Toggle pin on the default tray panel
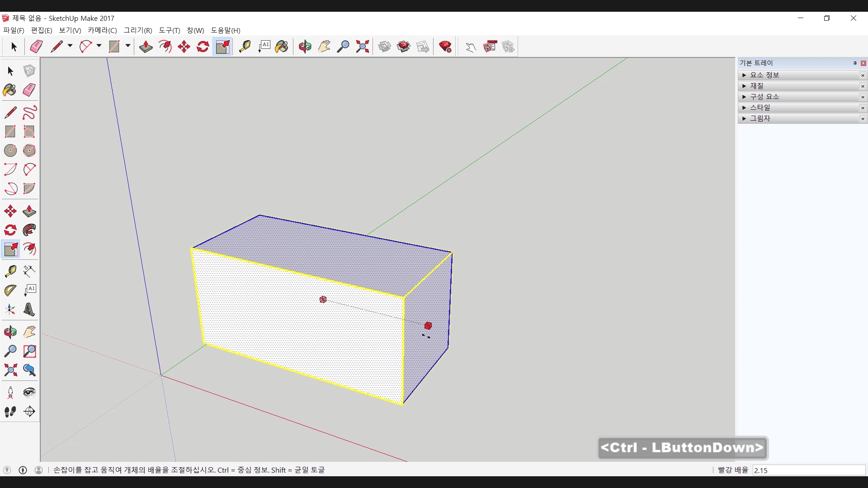Image resolution: width=868 pixels, height=488 pixels. pos(855,63)
